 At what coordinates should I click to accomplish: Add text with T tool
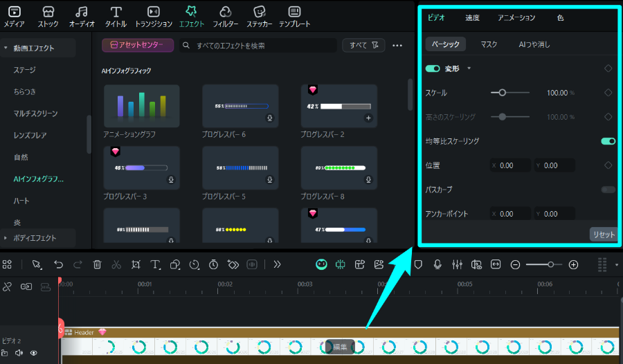pos(155,264)
